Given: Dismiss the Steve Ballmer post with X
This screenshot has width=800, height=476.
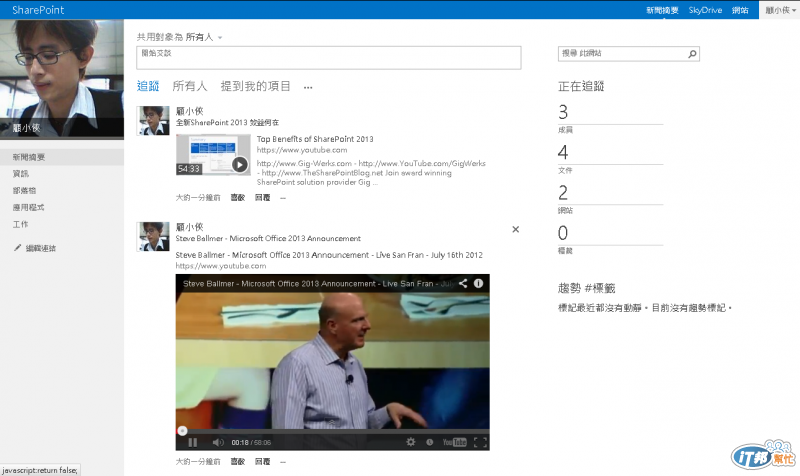Looking at the screenshot, I should pyautogui.click(x=516, y=230).
